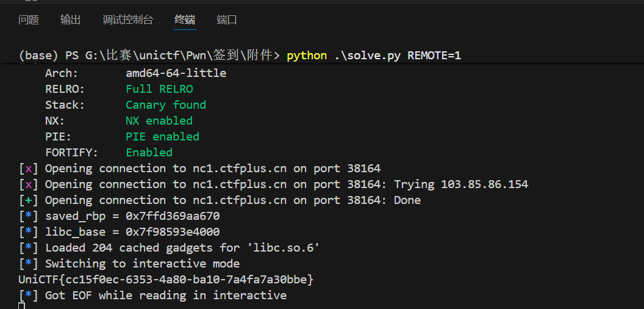Image resolution: width=644 pixels, height=309 pixels.
Task: Click the libc_base address 0x7f98593e4000
Action: pos(173,232)
